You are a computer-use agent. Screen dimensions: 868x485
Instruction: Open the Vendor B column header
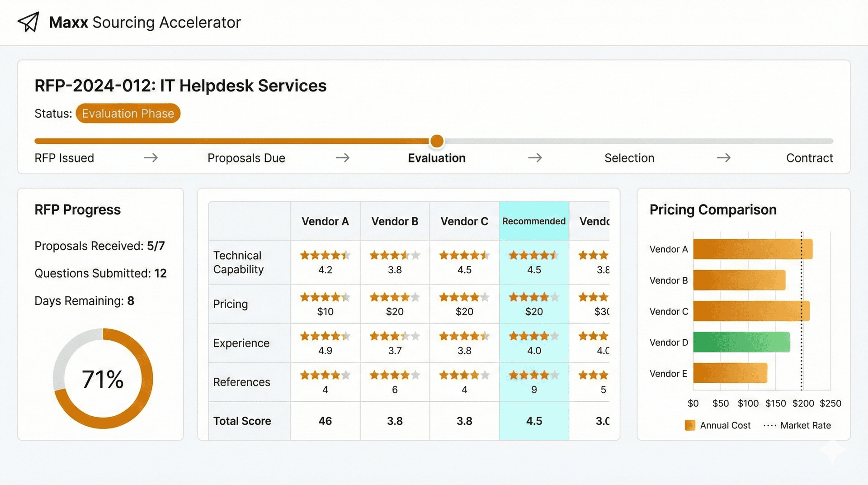[x=395, y=221]
